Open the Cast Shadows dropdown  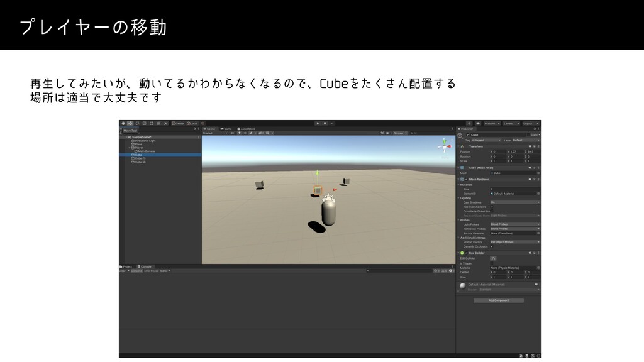click(514, 202)
